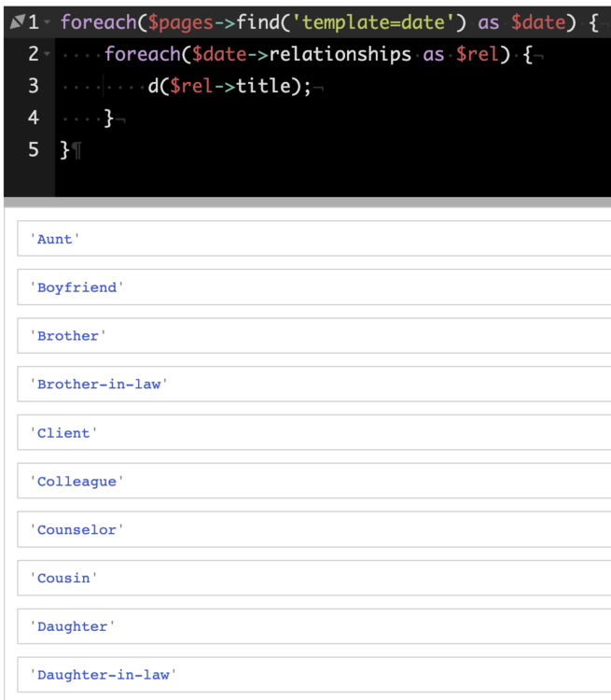Image resolution: width=611 pixels, height=700 pixels.
Task: Select the 'Aunt' output row
Action: pyautogui.click(x=55, y=239)
